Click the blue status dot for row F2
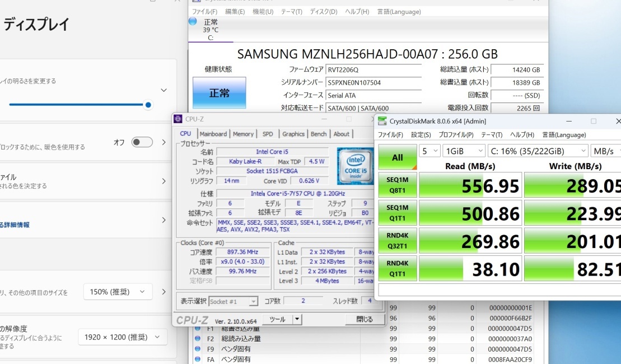The image size is (621, 364). [x=198, y=339]
